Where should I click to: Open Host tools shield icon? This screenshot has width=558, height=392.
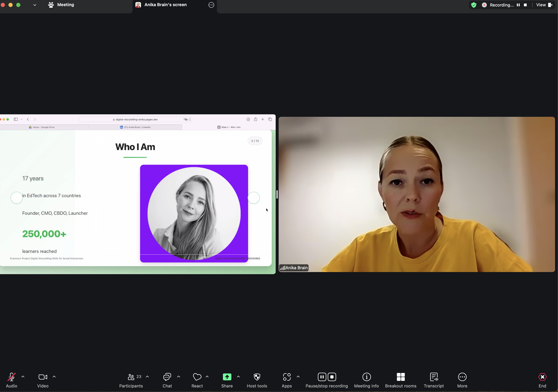pos(257,377)
